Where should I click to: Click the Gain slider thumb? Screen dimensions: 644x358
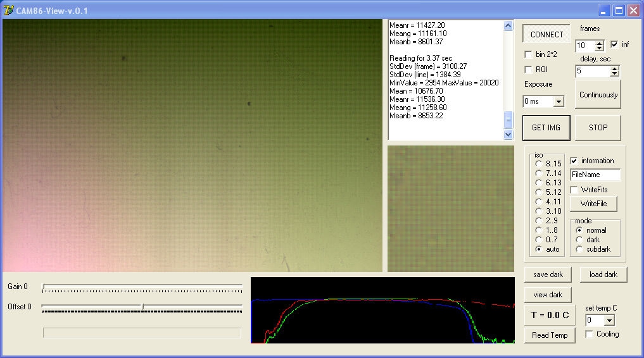[x=44, y=287]
